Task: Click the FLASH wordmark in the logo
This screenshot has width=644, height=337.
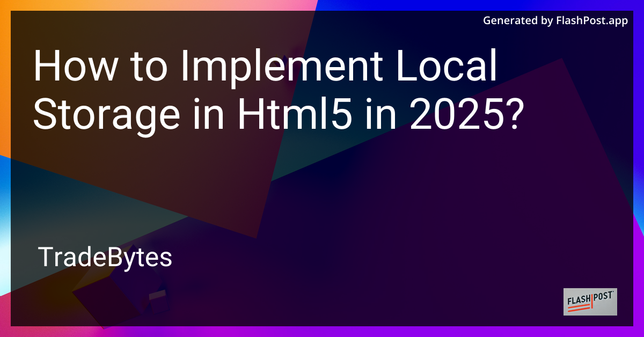Action: pyautogui.click(x=579, y=299)
